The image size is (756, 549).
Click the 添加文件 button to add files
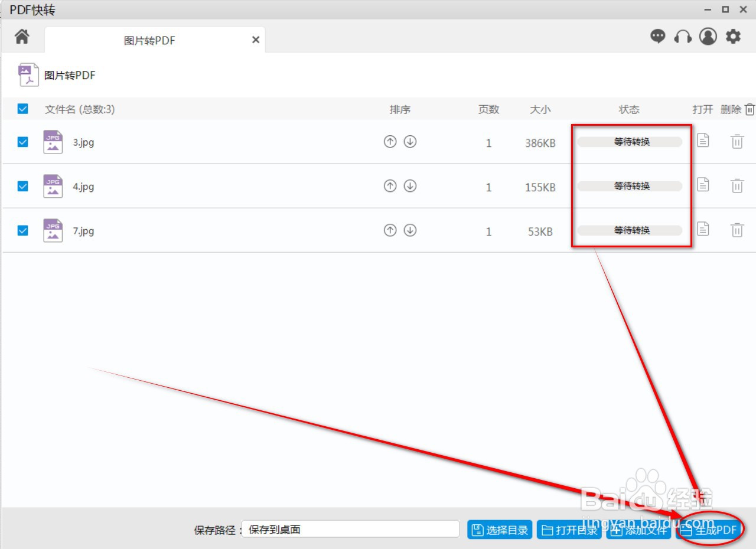pos(638,530)
